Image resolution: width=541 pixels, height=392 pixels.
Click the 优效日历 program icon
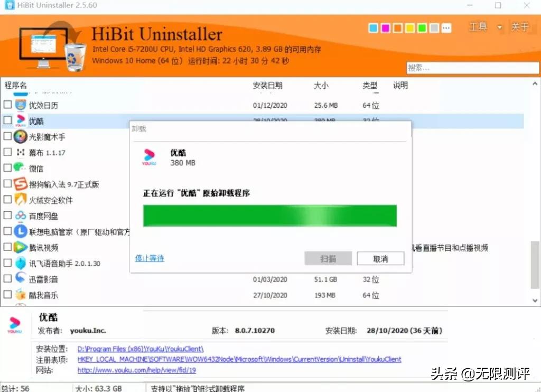21,105
